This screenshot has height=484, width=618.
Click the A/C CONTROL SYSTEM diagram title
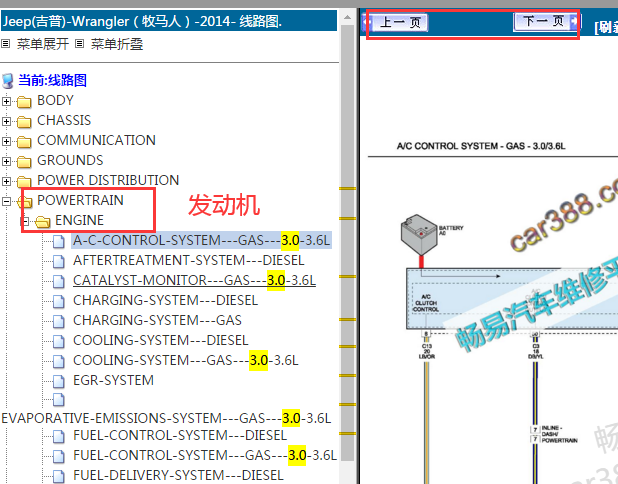pyautogui.click(x=481, y=146)
